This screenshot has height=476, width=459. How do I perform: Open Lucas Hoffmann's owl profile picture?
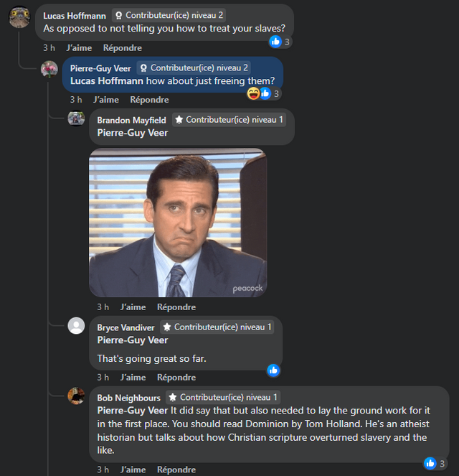pyautogui.click(x=19, y=17)
